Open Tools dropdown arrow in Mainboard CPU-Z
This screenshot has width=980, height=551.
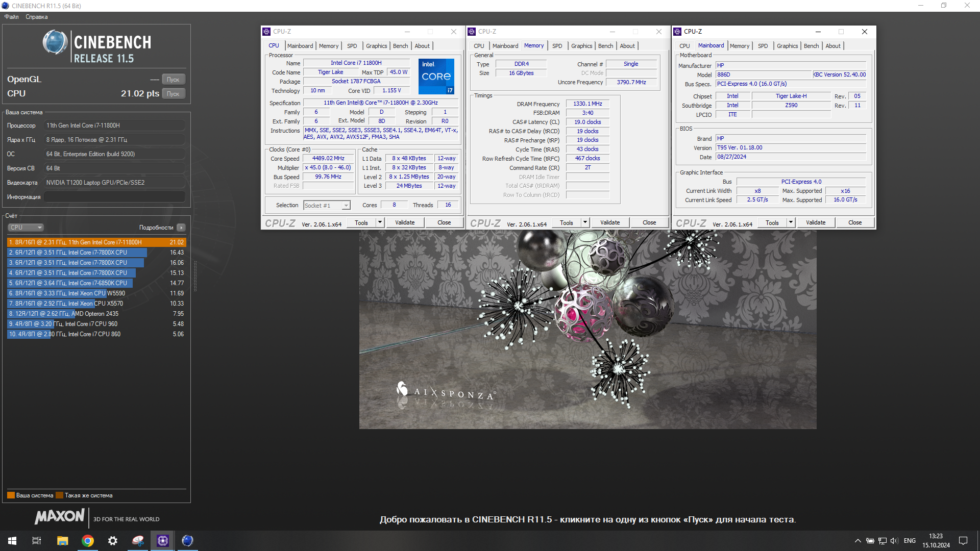pyautogui.click(x=791, y=222)
